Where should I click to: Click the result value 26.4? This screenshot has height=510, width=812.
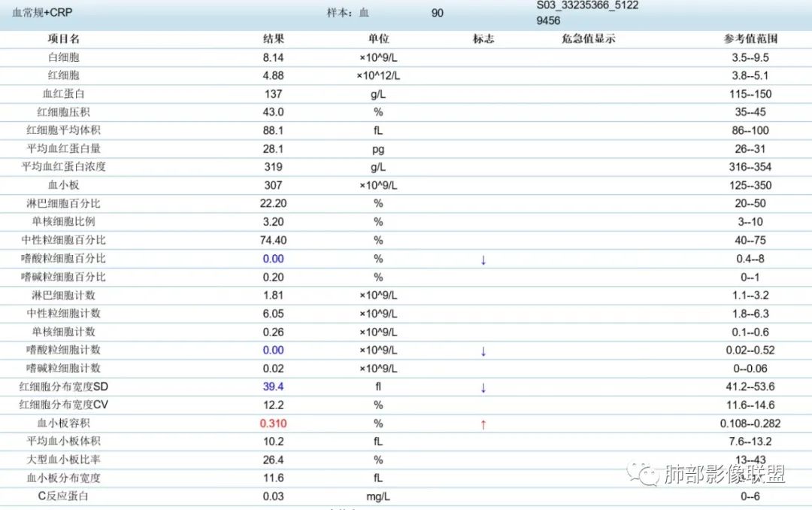click(274, 460)
